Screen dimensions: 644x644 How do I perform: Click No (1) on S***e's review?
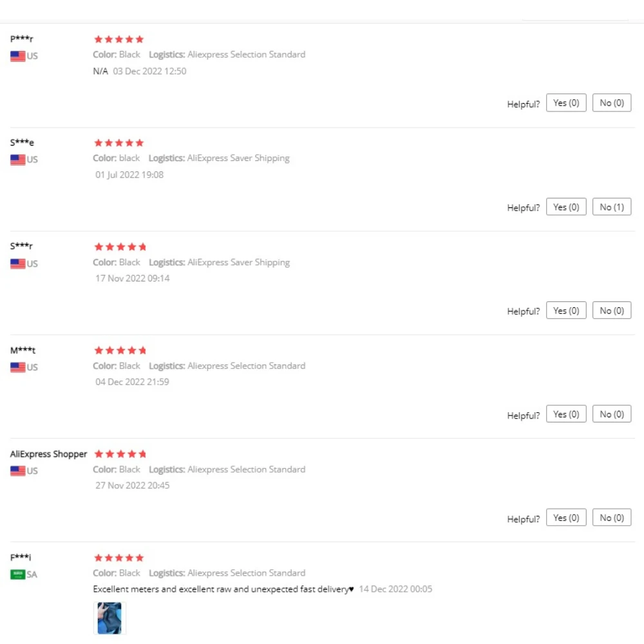pos(612,207)
